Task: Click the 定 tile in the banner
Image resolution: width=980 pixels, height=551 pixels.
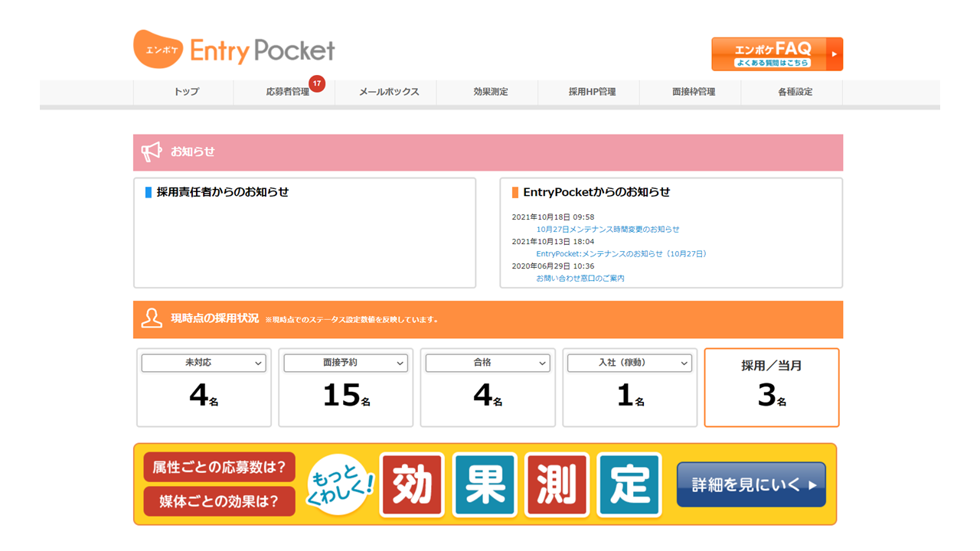Action: [629, 484]
